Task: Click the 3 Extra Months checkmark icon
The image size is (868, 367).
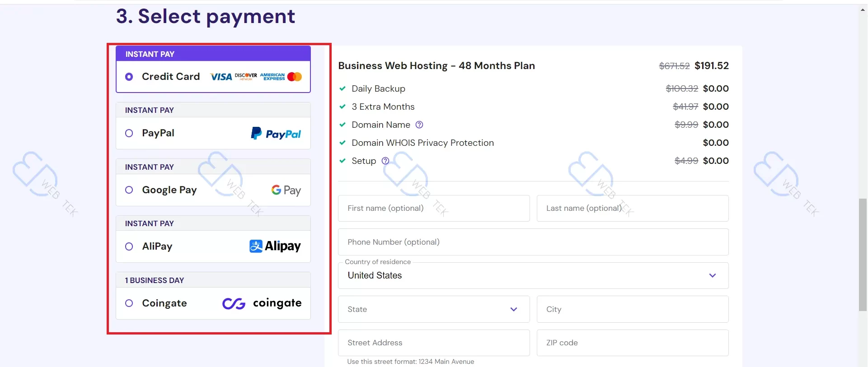Action: 343,107
